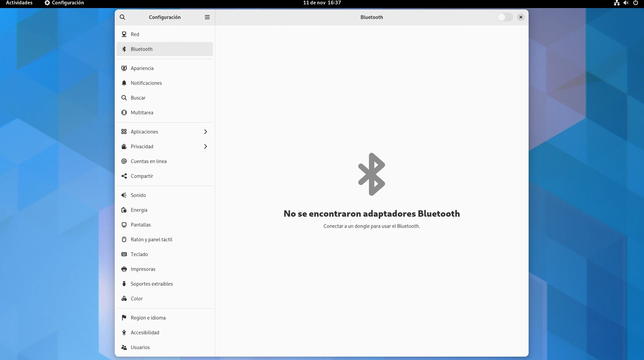
Task: Select Apariencia in the sidebar
Action: [142, 68]
